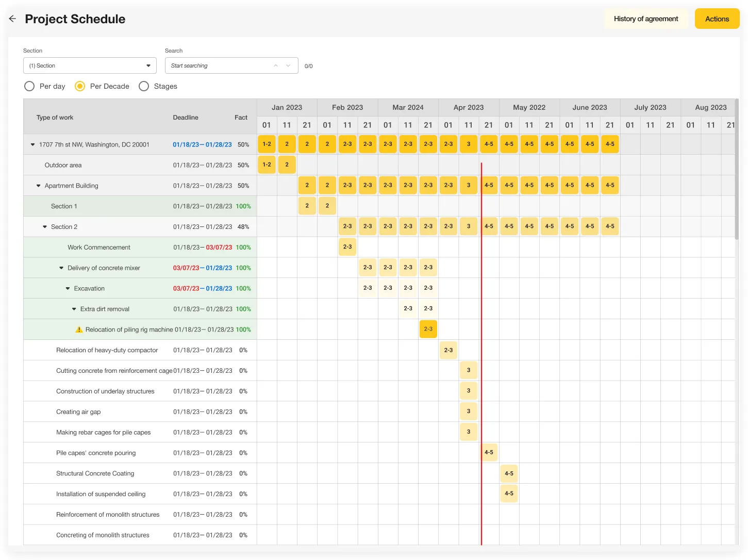The width and height of the screenshot is (748, 560).
Task: Select the May 2022 month header
Action: click(529, 107)
